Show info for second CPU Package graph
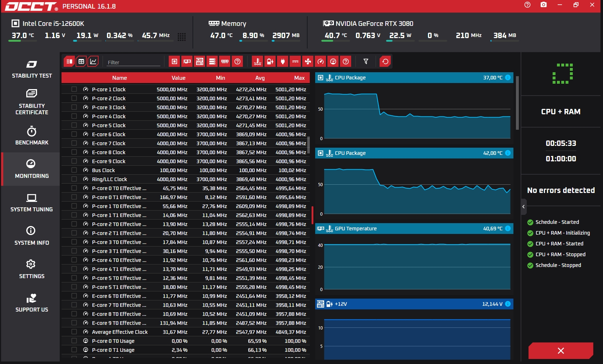 click(x=508, y=153)
